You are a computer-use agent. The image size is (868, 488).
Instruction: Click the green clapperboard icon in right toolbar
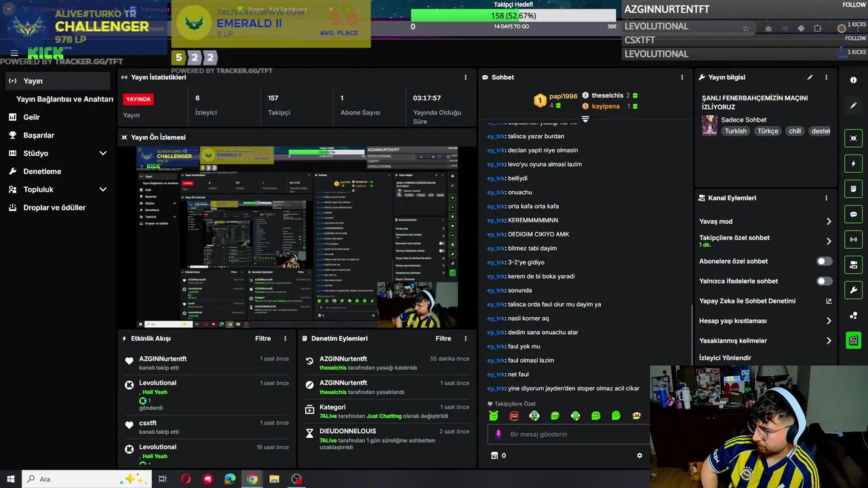click(x=853, y=340)
